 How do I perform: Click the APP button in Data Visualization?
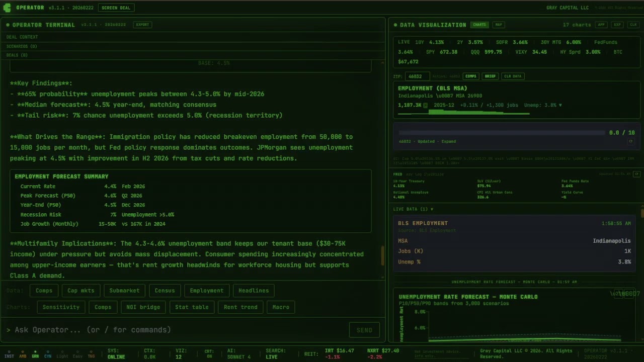601,25
